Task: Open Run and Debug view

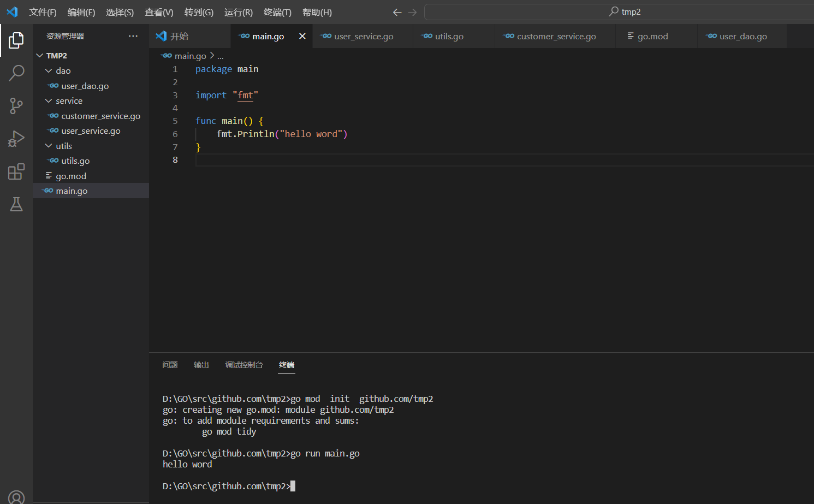Action: (16, 139)
